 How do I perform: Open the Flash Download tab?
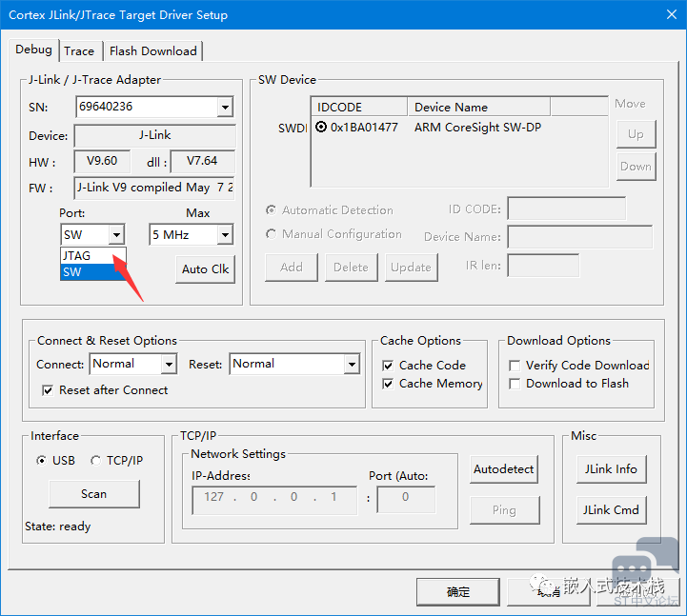tap(152, 51)
